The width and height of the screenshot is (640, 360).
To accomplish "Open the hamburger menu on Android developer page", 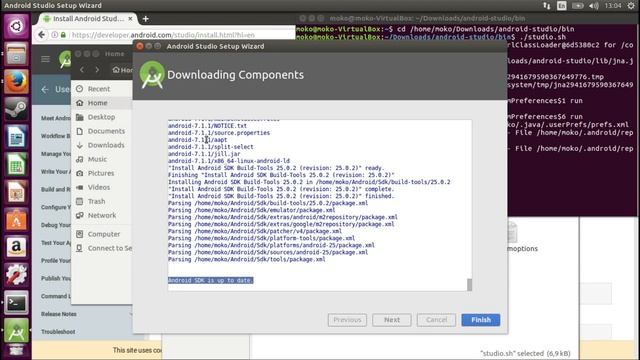I will click(45, 59).
